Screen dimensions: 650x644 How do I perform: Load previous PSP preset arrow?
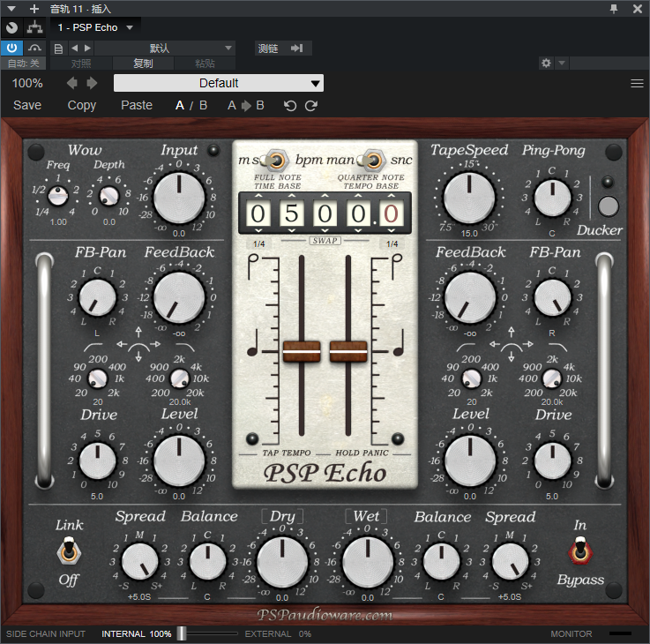click(72, 83)
